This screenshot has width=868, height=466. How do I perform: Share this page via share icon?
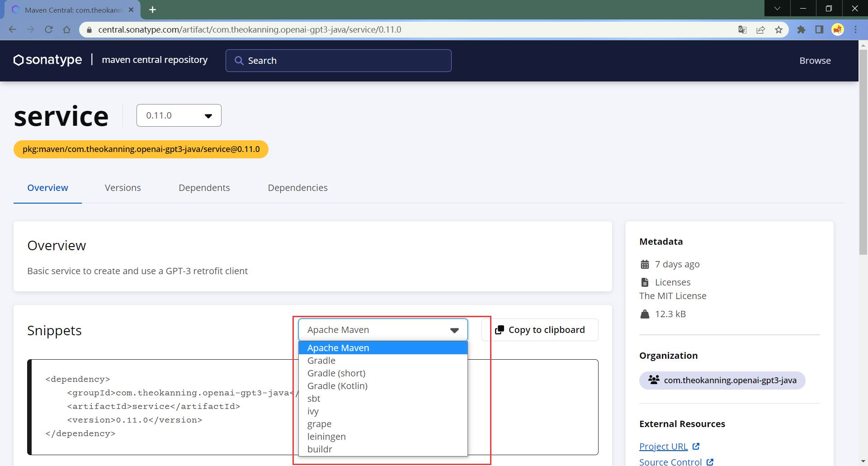760,29
